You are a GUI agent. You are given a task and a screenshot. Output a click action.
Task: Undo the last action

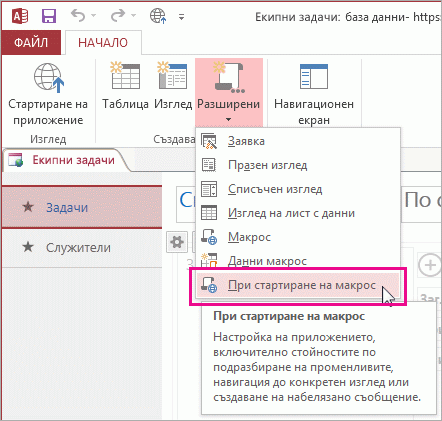(x=78, y=15)
